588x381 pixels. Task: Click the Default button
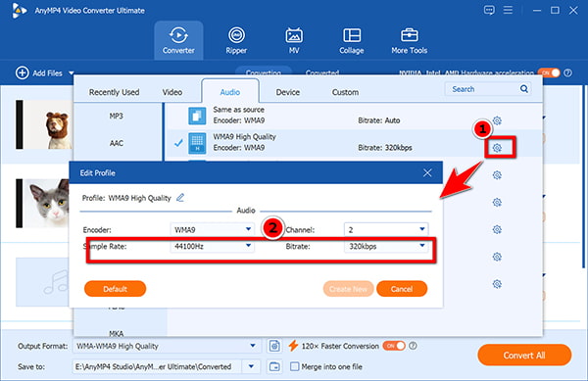(x=115, y=289)
